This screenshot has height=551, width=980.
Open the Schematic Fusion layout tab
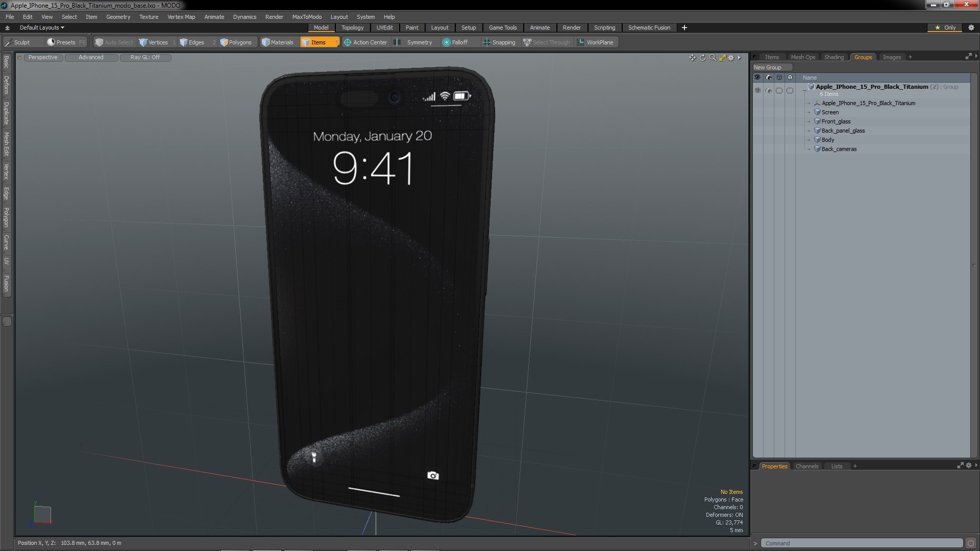(649, 28)
